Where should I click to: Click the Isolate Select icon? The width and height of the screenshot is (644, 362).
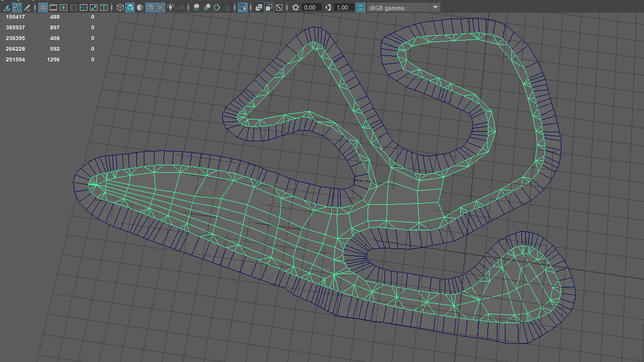[x=243, y=7]
